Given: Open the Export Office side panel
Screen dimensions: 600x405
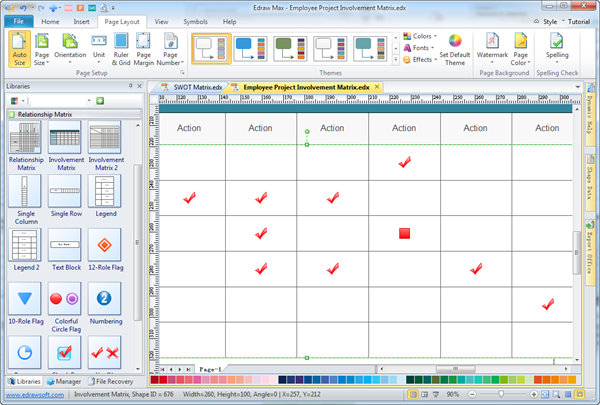Looking at the screenshot, I should coord(590,252).
